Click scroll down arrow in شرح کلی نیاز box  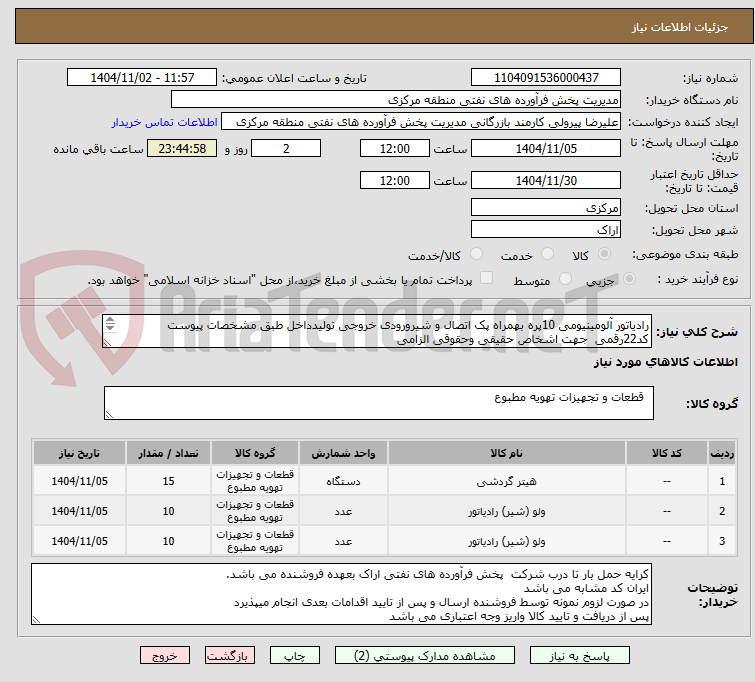[110, 328]
